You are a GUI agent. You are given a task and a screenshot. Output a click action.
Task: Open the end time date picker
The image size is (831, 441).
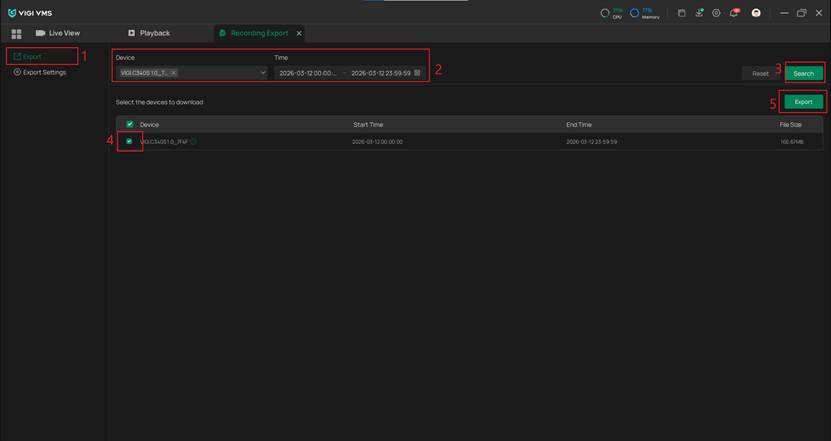(x=380, y=73)
